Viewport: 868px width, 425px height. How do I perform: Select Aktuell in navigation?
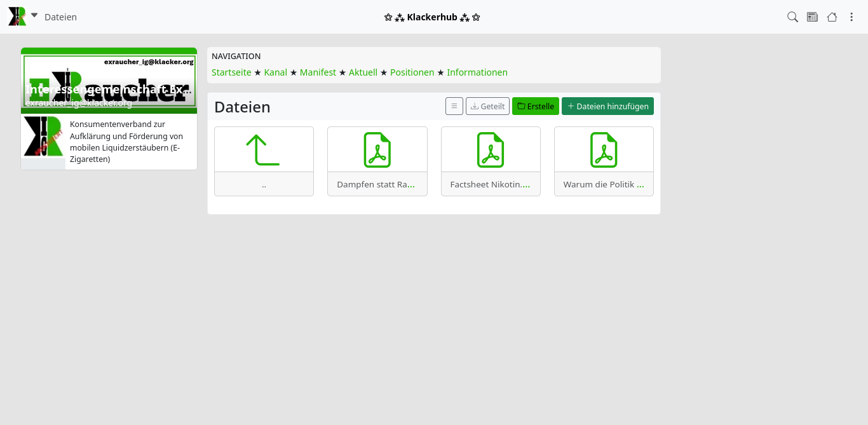[363, 72]
